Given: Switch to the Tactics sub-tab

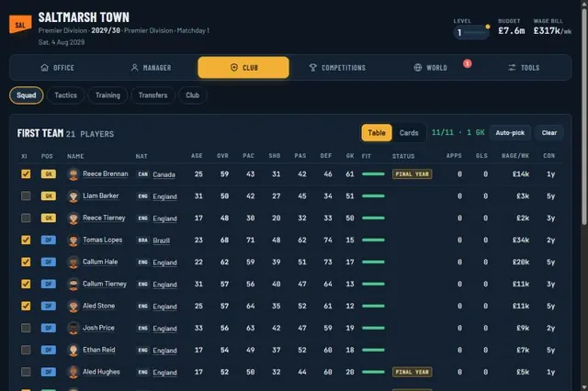Looking at the screenshot, I should click(x=65, y=95).
